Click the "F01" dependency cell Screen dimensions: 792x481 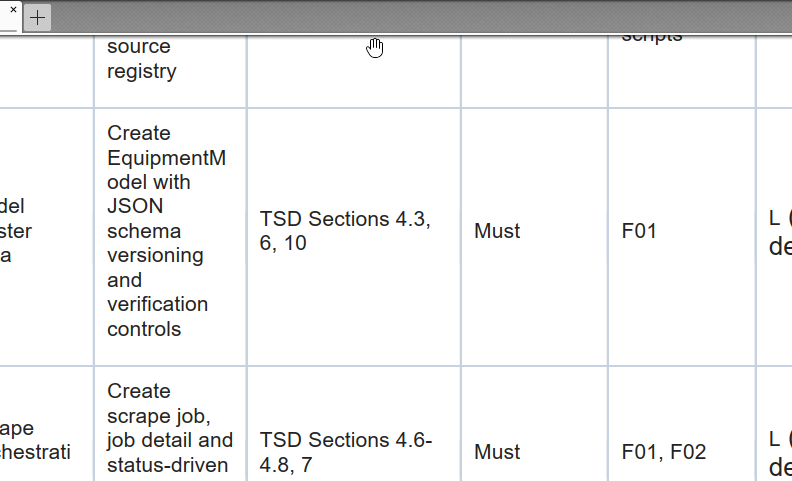[639, 231]
